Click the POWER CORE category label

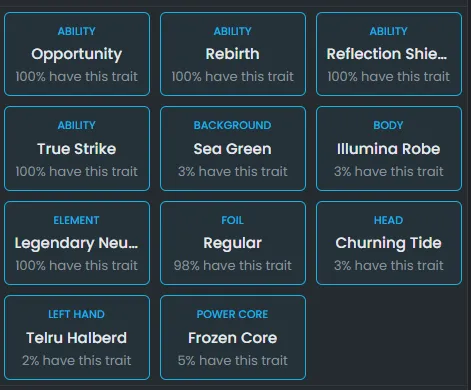(232, 314)
